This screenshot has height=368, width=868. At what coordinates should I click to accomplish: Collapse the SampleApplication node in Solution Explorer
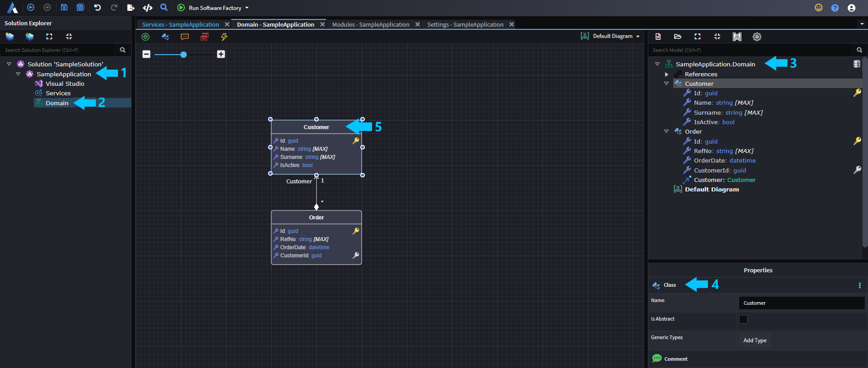(x=18, y=74)
